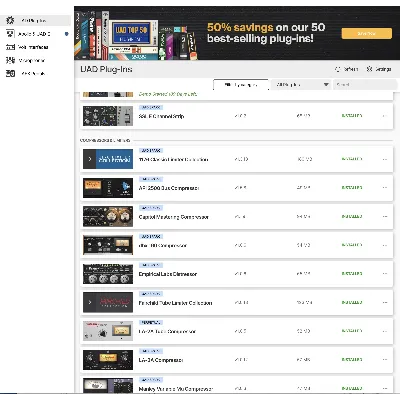
Task: Expand the Fairchild Tube Limiter Collection
Action: pos(90,302)
